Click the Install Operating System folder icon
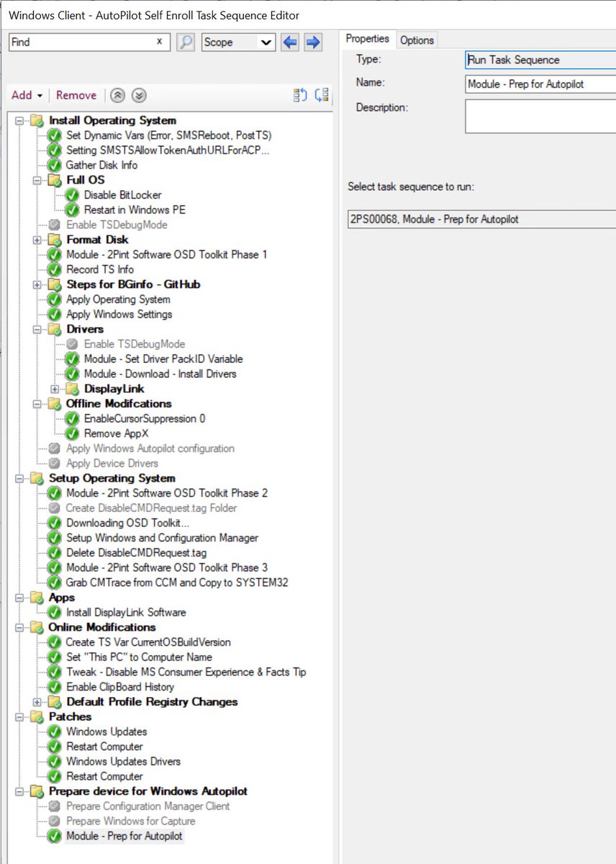The image size is (616, 864). [x=37, y=120]
